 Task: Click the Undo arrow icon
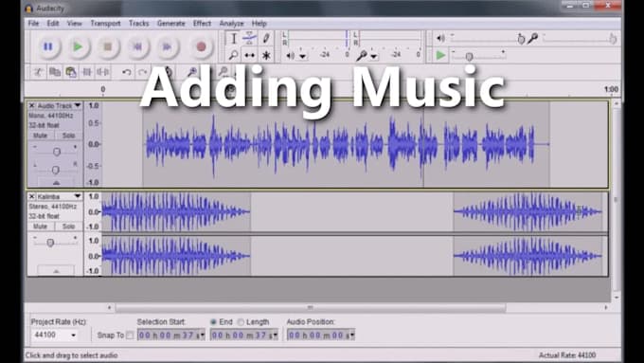tap(127, 72)
